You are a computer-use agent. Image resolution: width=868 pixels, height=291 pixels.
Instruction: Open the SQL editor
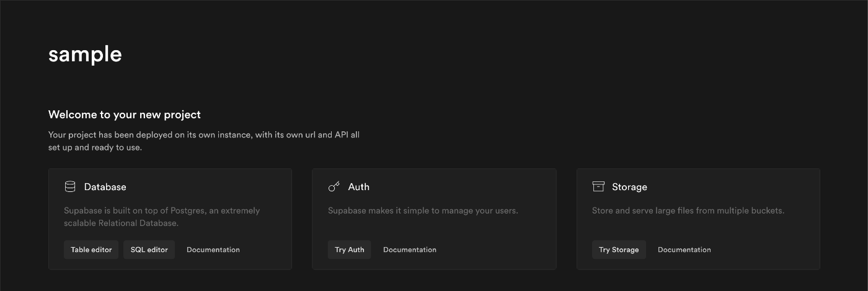click(x=149, y=250)
